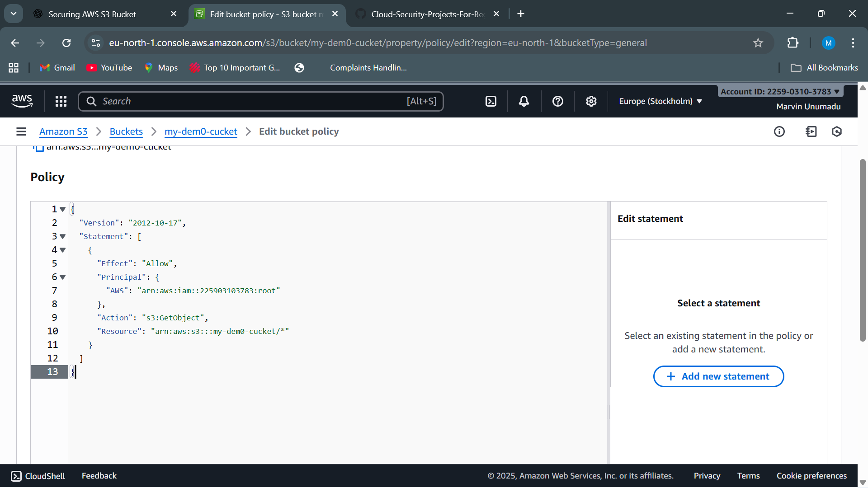
Task: Open the info panel icon
Action: pyautogui.click(x=779, y=131)
